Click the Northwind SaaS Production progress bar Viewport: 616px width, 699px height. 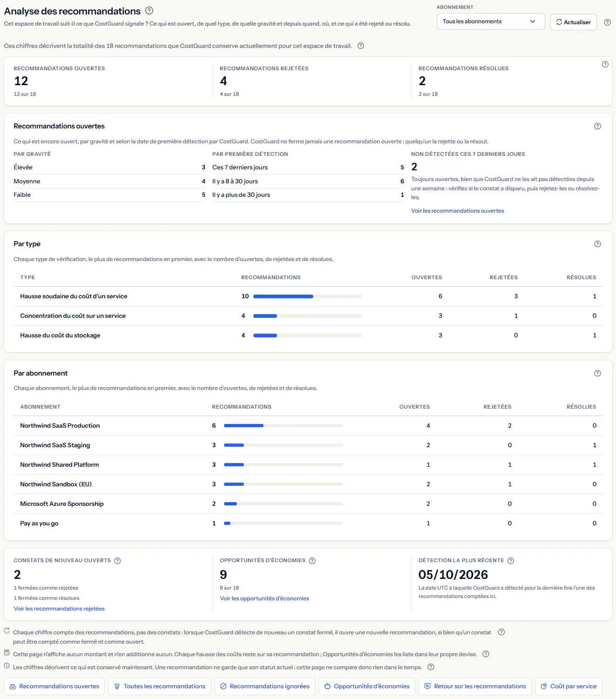284,426
